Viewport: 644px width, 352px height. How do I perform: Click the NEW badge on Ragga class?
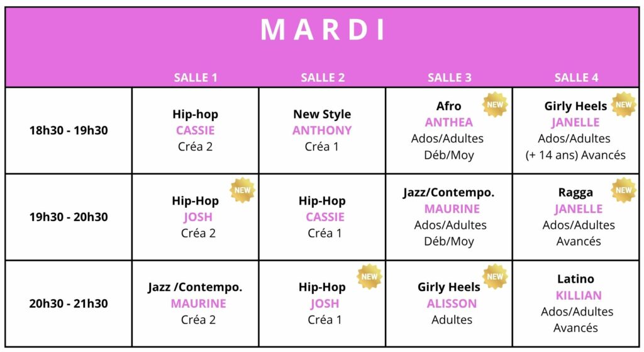[x=623, y=190]
